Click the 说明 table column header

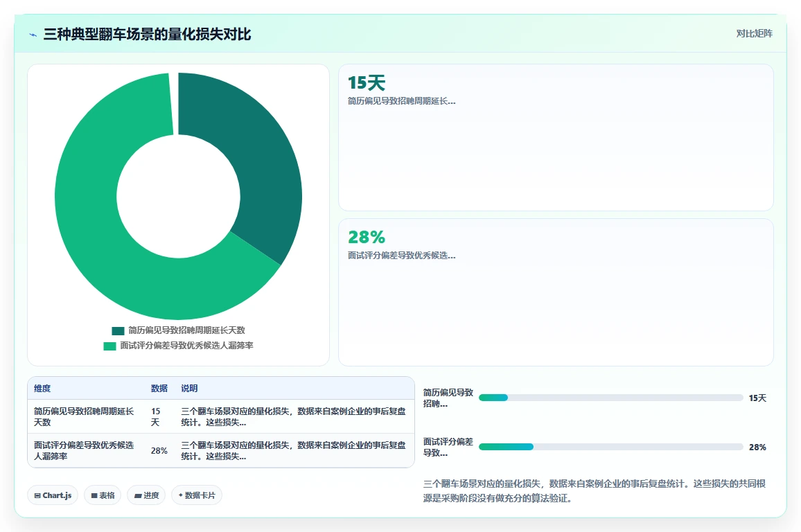click(189, 389)
